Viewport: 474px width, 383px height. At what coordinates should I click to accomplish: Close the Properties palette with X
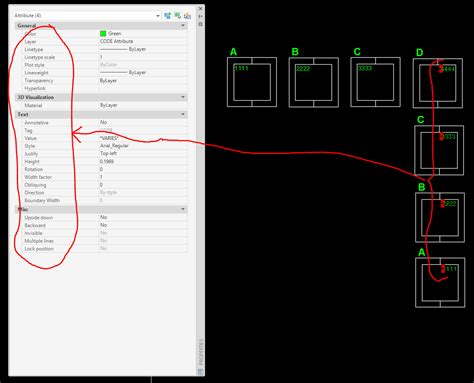coord(201,8)
